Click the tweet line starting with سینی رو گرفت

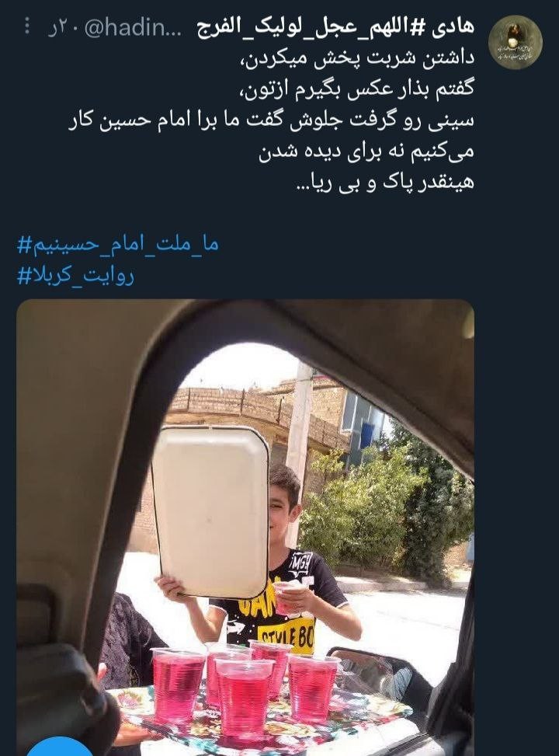[271, 120]
